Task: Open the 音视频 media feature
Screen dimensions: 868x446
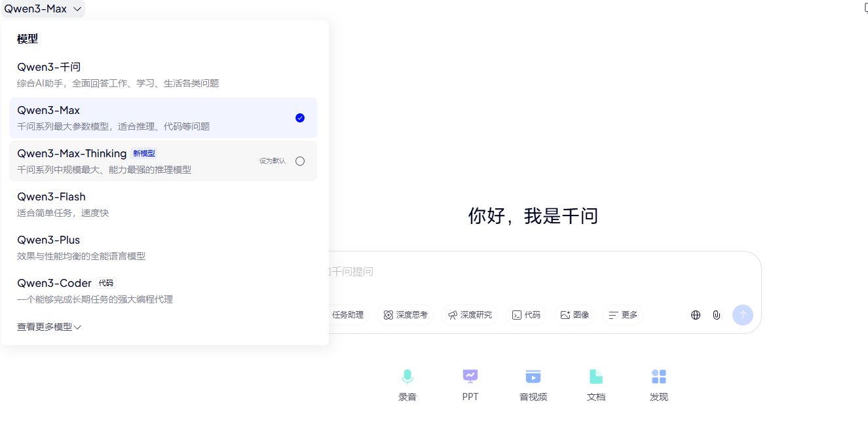Action: [x=533, y=384]
